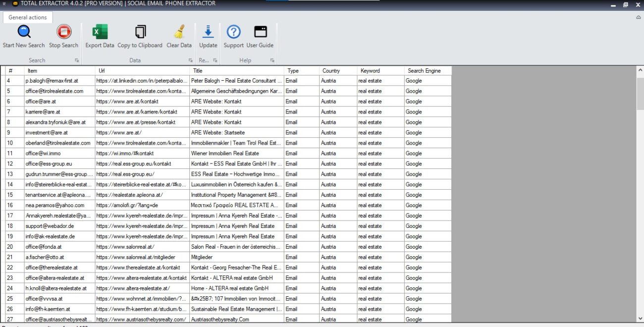Expand the Data group launcher arrow
Screen dimensions: 644x327
tap(191, 60)
